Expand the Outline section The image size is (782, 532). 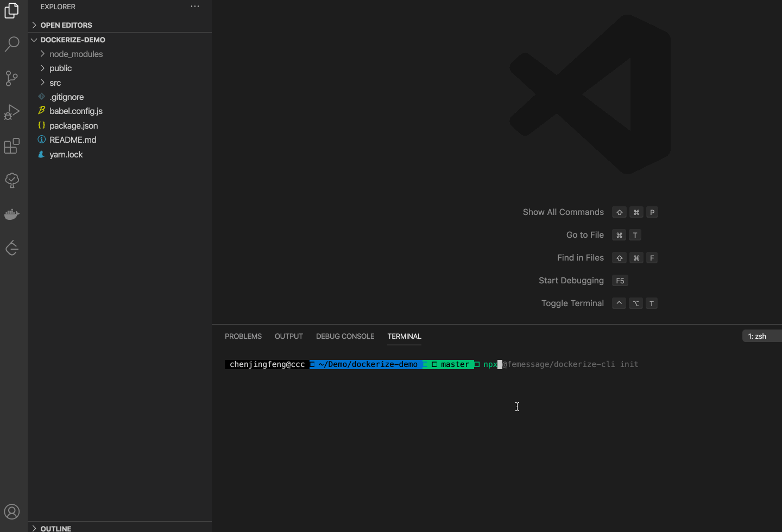pos(119,528)
